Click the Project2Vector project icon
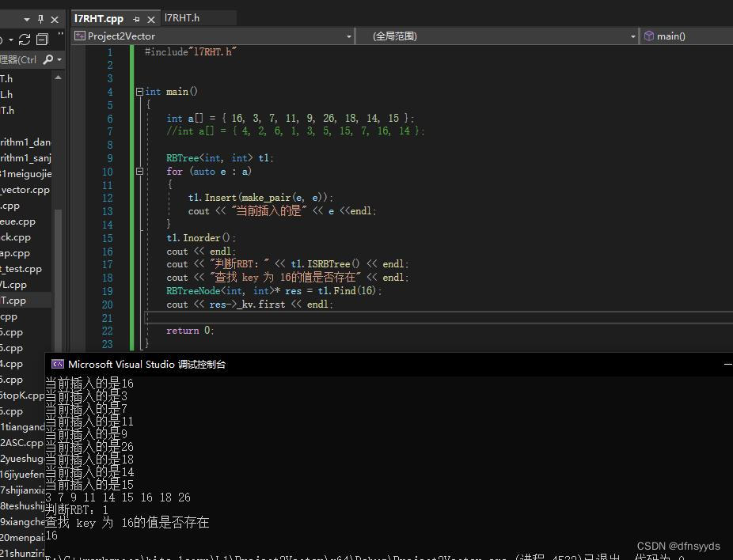 click(80, 36)
